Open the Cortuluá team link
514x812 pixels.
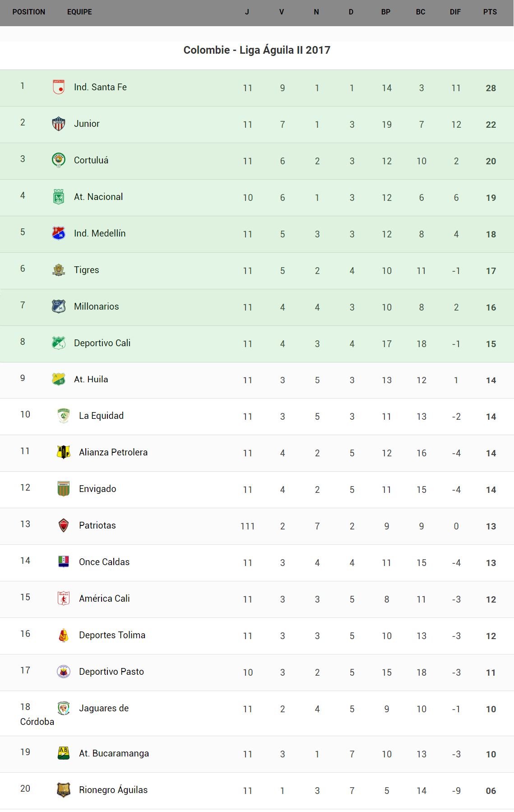click(x=91, y=160)
